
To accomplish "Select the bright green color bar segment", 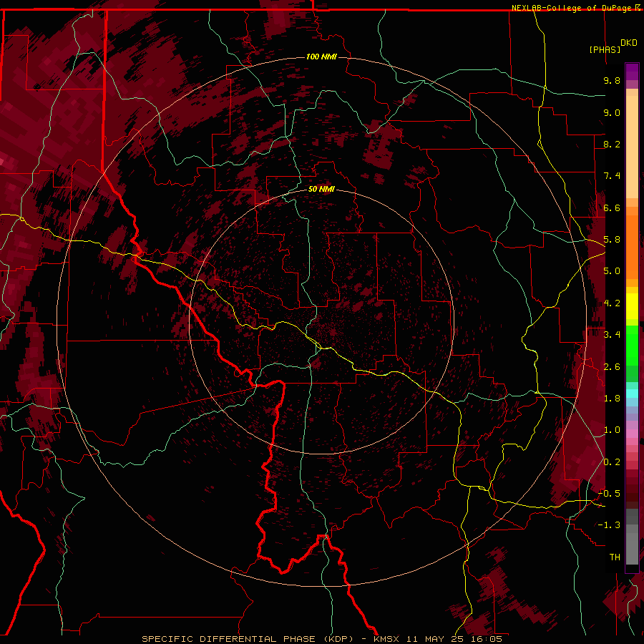I will point(632,346).
